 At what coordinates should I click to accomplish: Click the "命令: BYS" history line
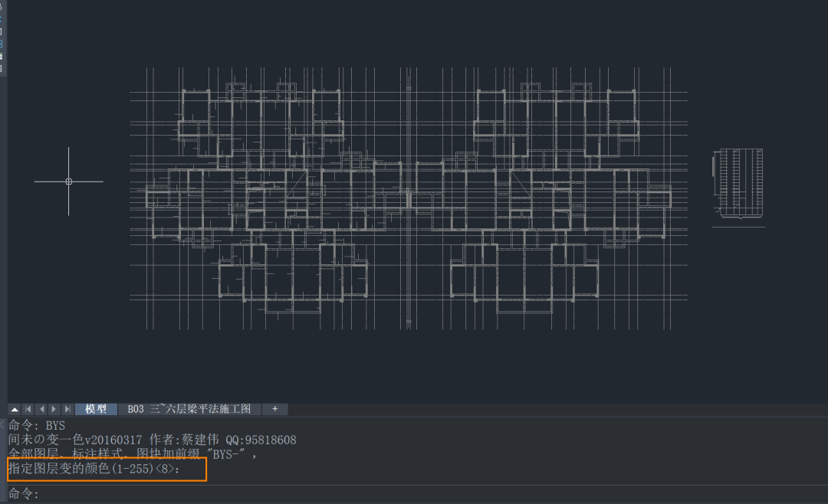point(37,425)
